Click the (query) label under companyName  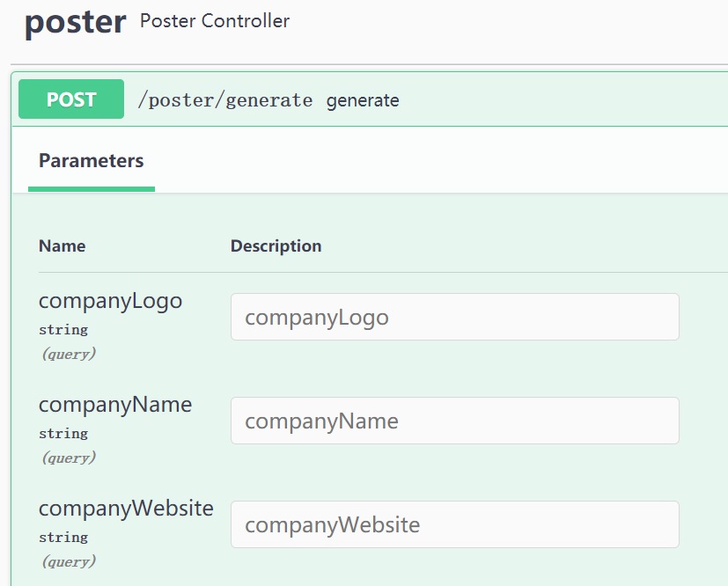(x=68, y=458)
